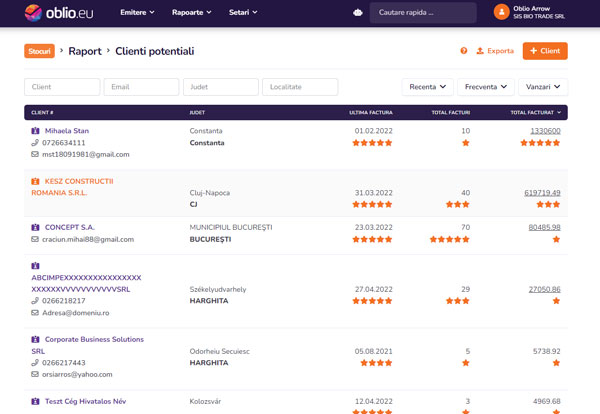Open total facturat link 1330600
600x414 pixels.
point(545,131)
